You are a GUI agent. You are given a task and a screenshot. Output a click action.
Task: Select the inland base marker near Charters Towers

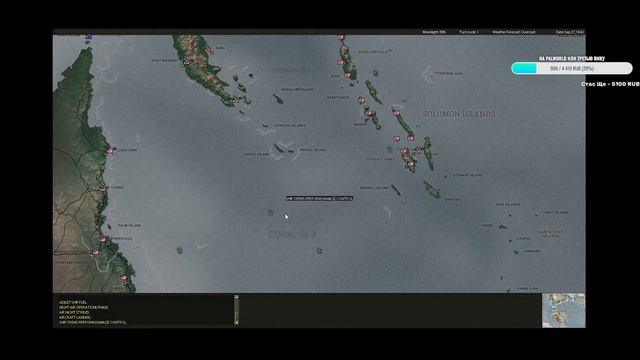tap(96, 252)
